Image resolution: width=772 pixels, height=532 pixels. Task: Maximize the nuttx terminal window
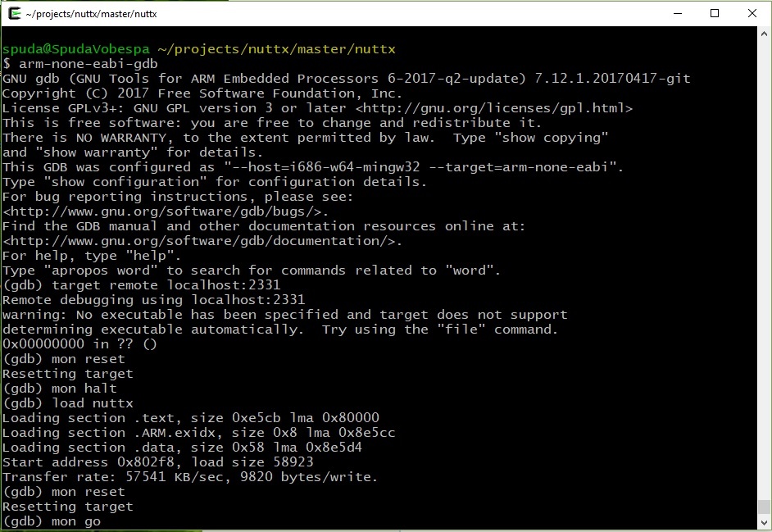point(715,13)
